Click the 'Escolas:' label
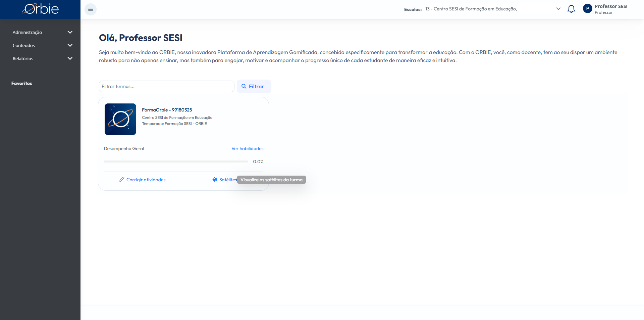The image size is (644, 320). click(x=413, y=9)
